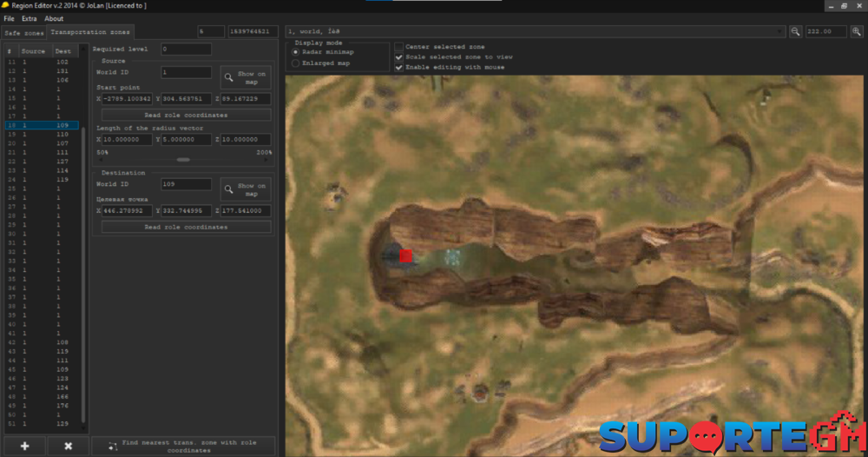
Task: Select Enlarged map display mode
Action: coord(296,63)
